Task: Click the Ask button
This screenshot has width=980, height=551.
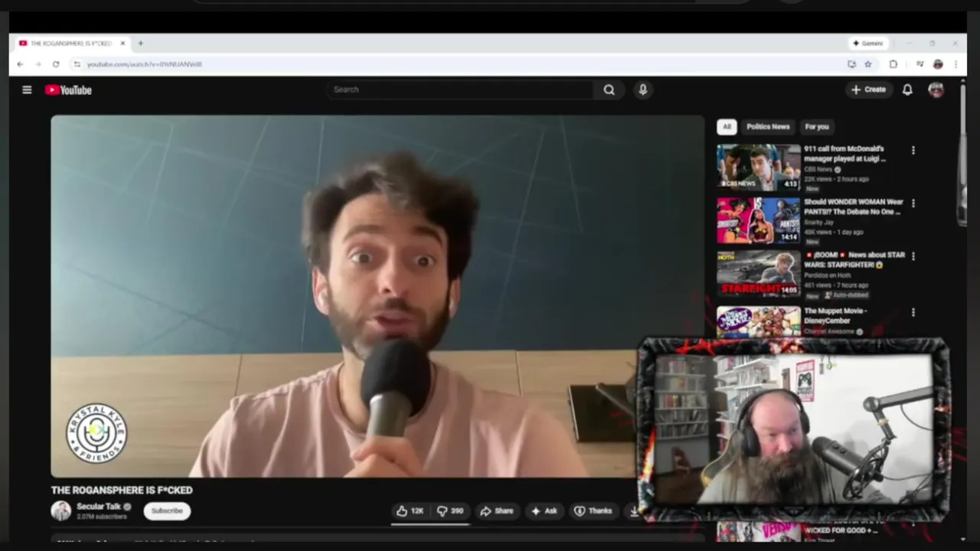Action: pos(544,510)
